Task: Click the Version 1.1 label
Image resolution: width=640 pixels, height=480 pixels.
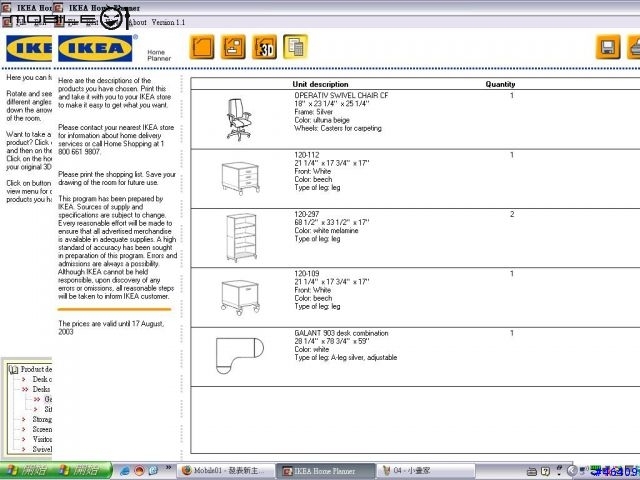Action: click(x=168, y=22)
